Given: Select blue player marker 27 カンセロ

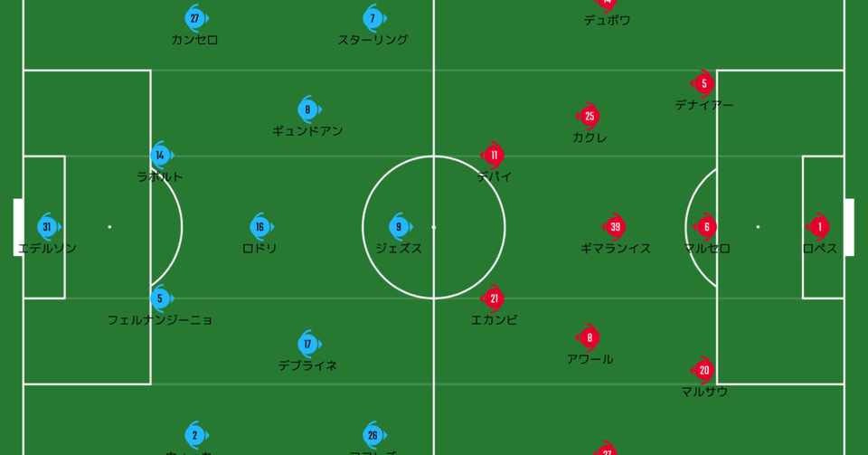Looking at the screenshot, I should [x=195, y=18].
